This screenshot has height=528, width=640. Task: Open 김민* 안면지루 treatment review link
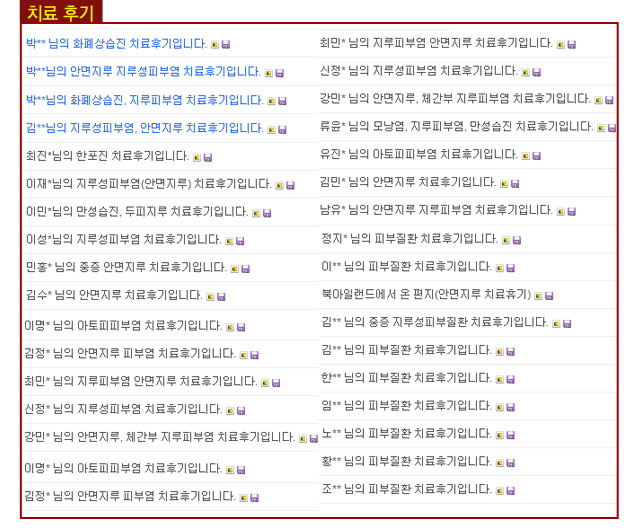407,182
